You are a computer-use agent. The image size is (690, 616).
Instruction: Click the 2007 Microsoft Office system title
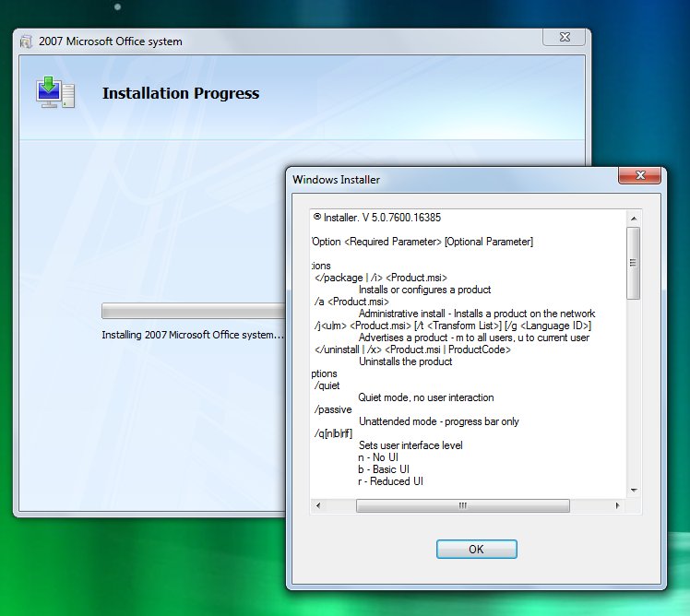click(110, 41)
